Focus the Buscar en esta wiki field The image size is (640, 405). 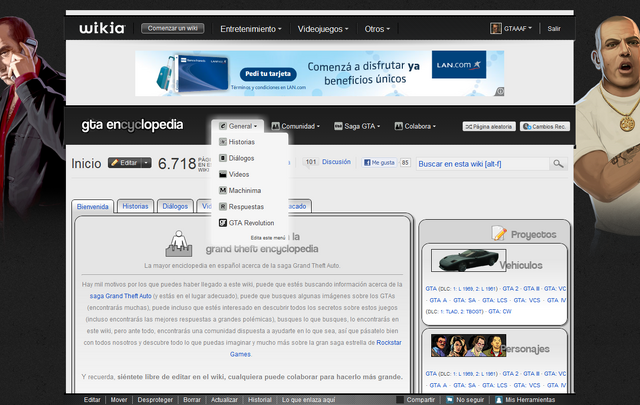pos(483,164)
